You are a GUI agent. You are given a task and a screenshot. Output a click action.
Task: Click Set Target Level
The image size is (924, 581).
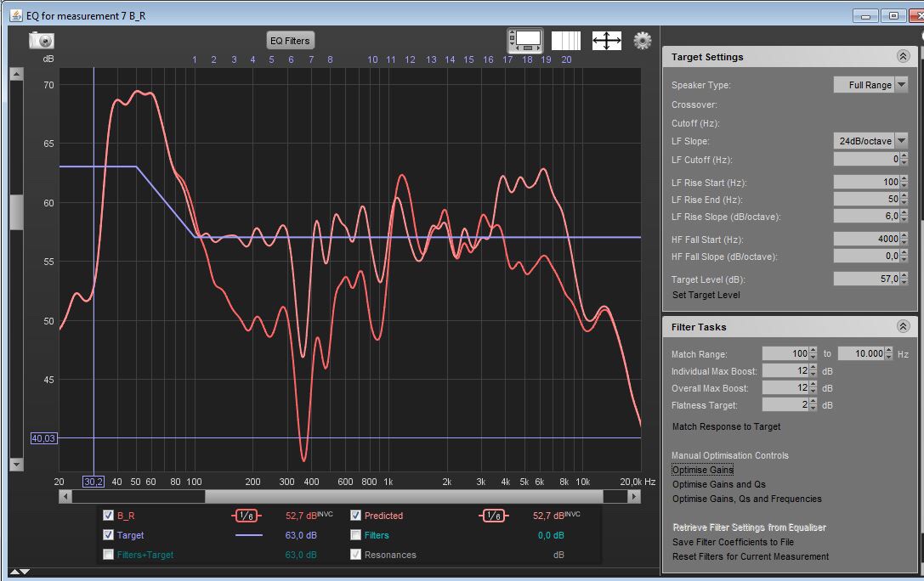[706, 295]
